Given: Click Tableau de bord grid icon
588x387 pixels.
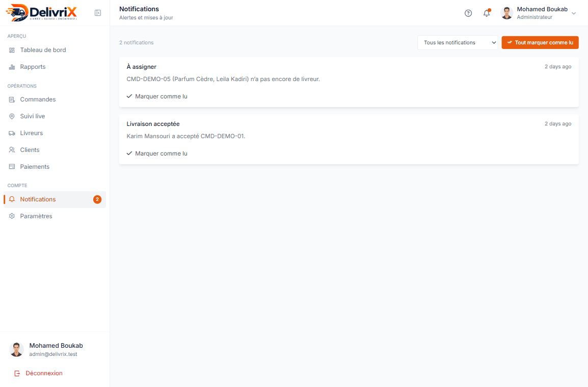Looking at the screenshot, I should coord(12,50).
